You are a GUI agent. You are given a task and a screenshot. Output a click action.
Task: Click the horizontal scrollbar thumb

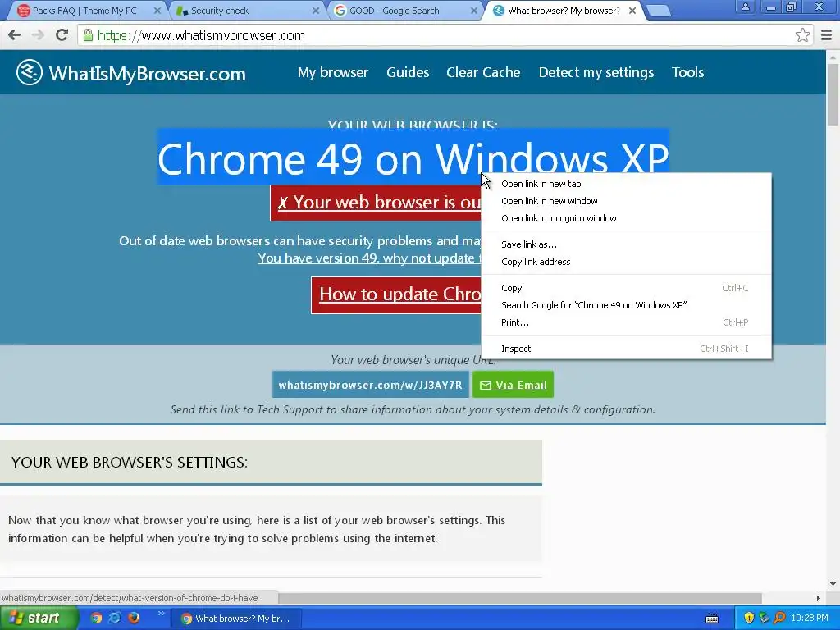click(x=519, y=598)
